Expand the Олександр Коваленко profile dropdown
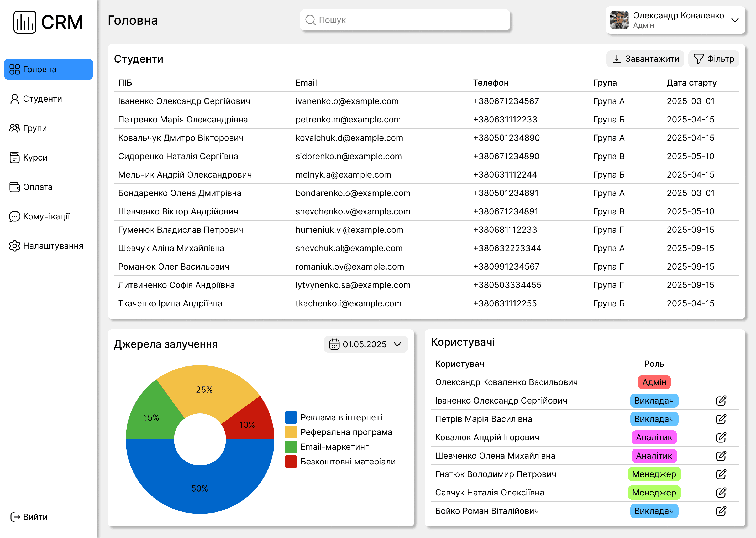The height and width of the screenshot is (538, 756). (734, 20)
